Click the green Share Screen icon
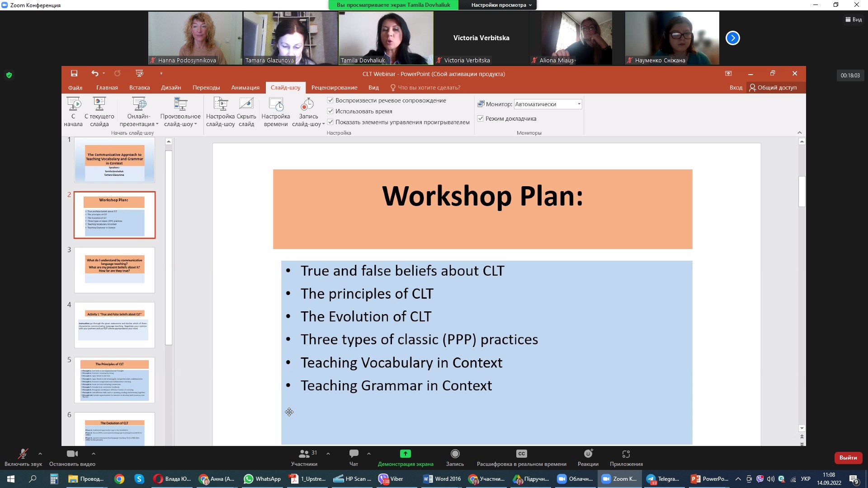Screen dimensions: 868x488 tap(405, 454)
